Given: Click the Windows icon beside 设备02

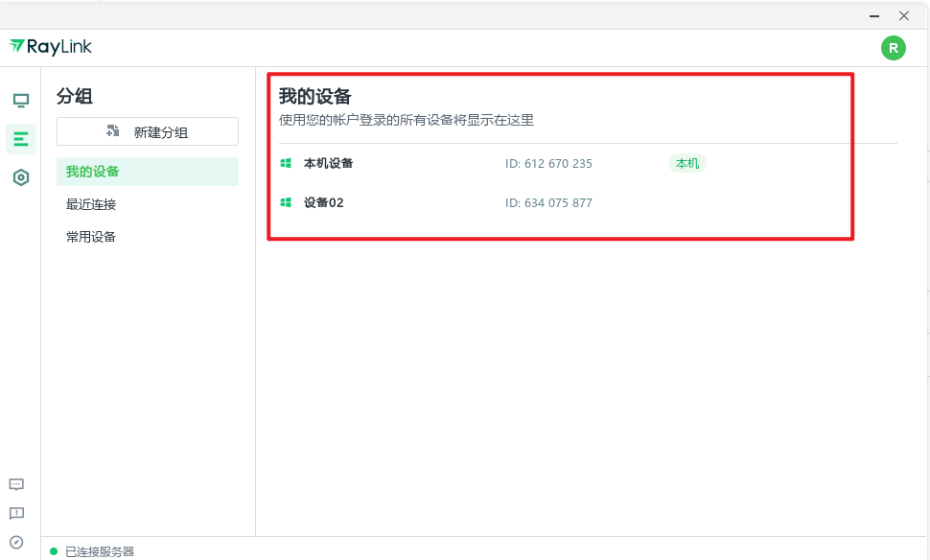Looking at the screenshot, I should pos(285,202).
